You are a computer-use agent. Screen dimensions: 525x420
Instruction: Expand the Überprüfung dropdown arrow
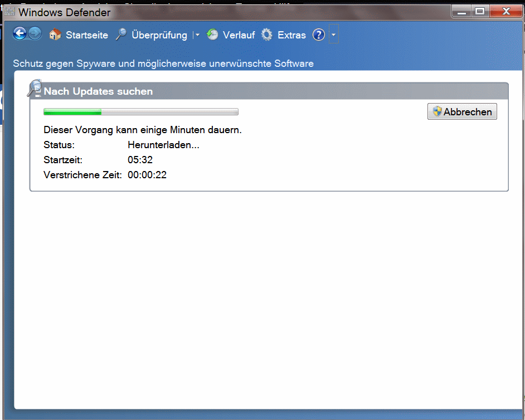coord(197,35)
